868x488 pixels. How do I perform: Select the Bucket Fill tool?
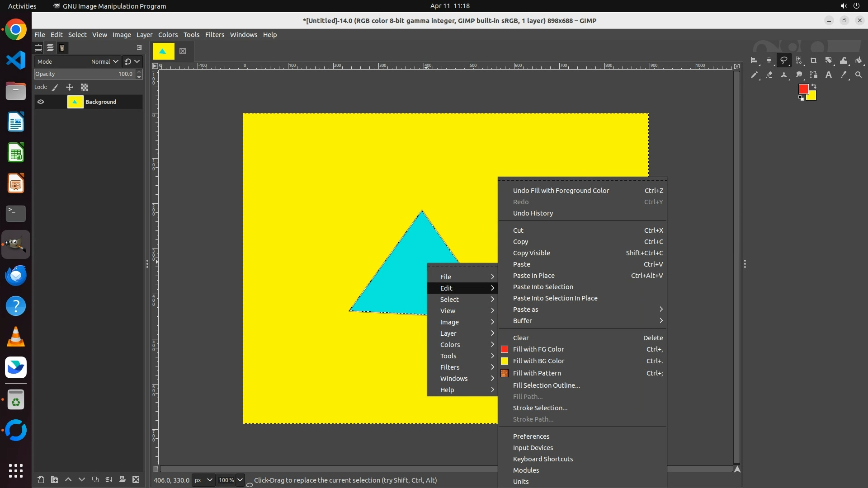859,60
